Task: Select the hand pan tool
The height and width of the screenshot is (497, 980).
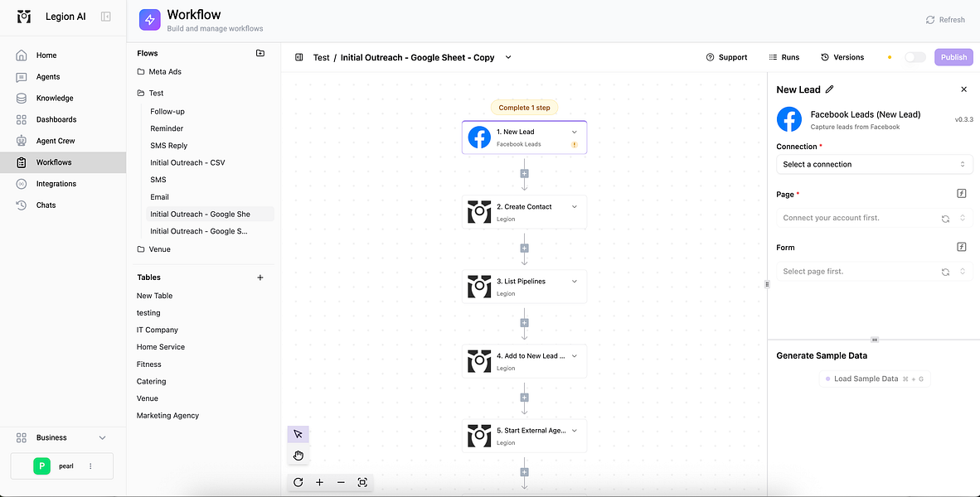Action: pos(298,455)
